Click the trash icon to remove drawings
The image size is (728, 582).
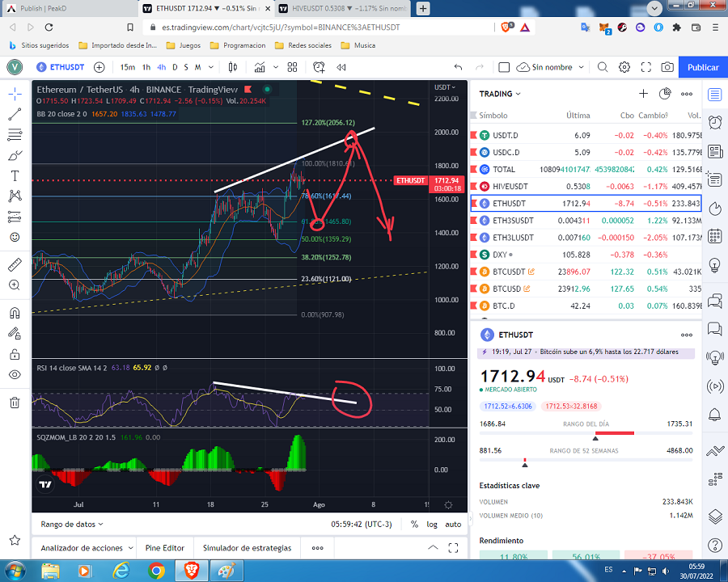tap(15, 402)
